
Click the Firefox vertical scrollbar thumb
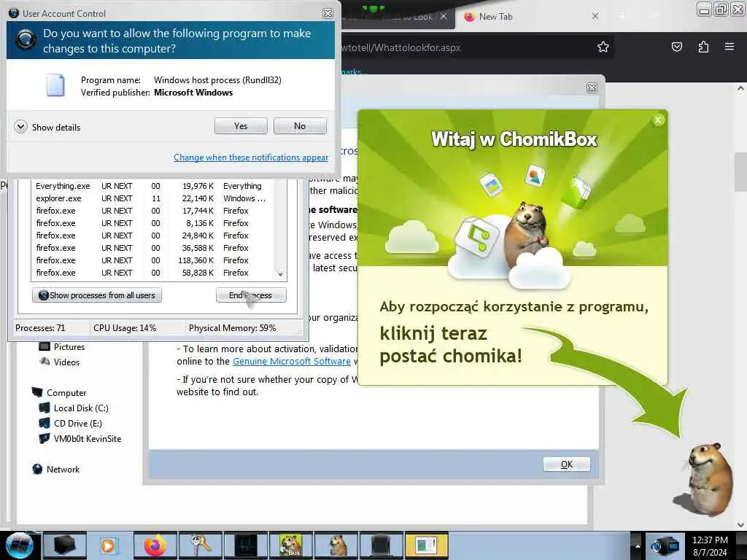tap(740, 171)
